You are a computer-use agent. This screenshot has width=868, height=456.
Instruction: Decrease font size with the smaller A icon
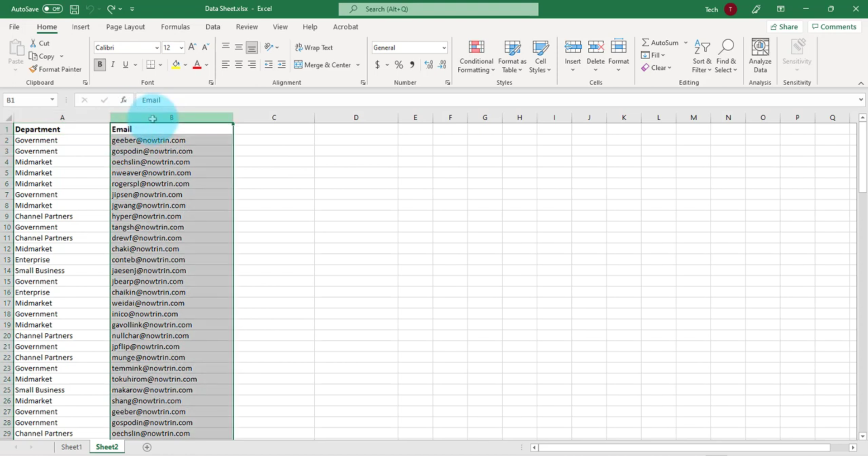(205, 47)
